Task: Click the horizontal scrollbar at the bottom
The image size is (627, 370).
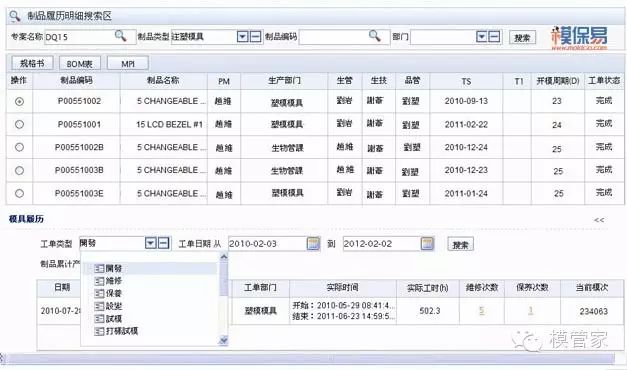Action: tap(310, 359)
